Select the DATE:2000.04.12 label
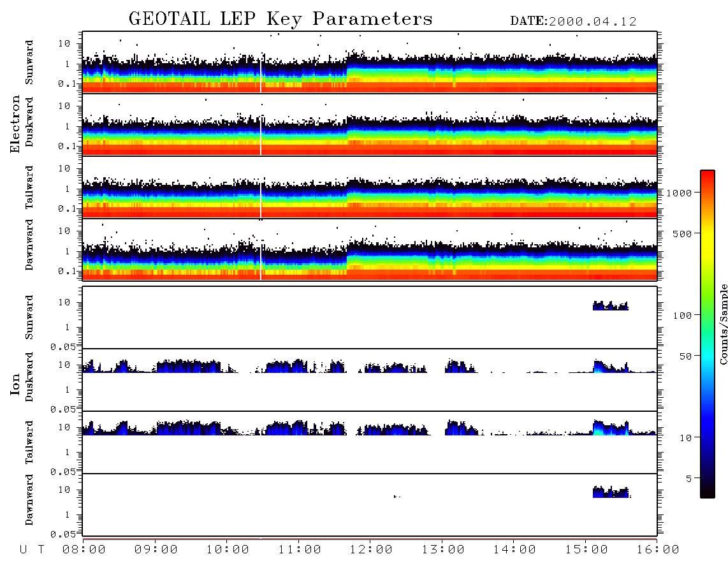This screenshot has width=728, height=561. pyautogui.click(x=573, y=22)
